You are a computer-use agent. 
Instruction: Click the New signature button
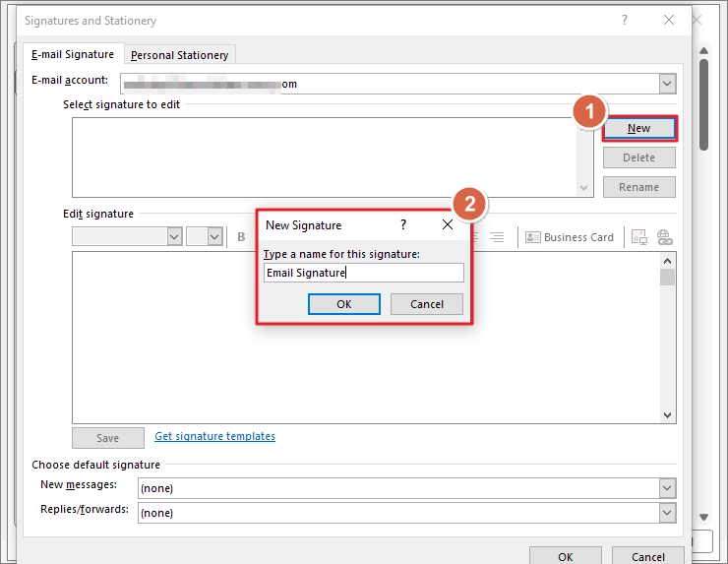click(x=639, y=128)
